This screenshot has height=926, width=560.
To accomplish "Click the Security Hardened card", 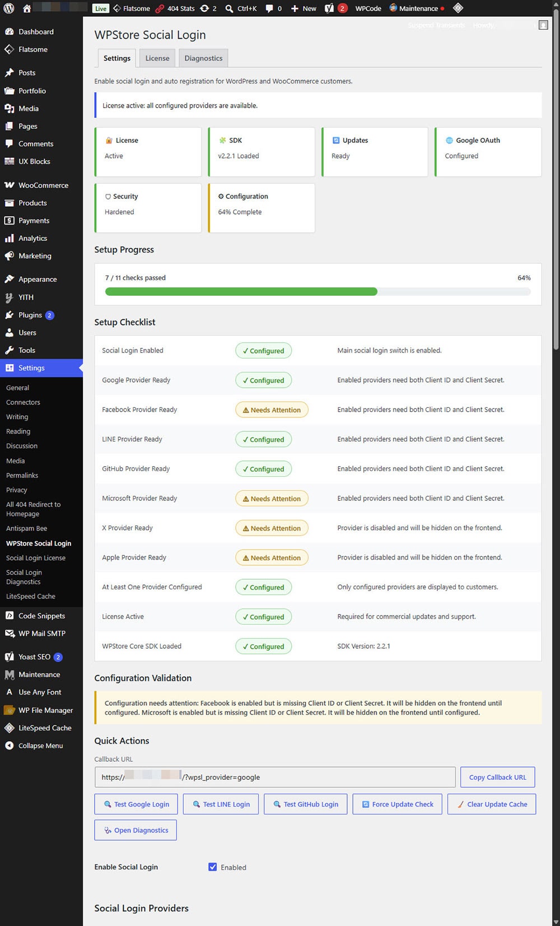I will (148, 208).
